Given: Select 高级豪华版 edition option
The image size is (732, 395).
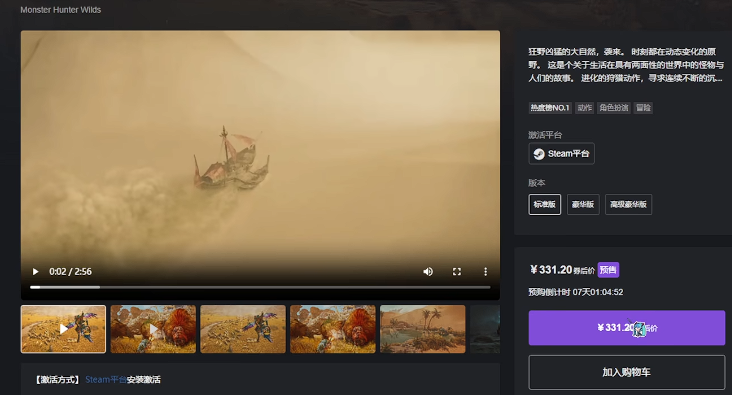Looking at the screenshot, I should pyautogui.click(x=628, y=205).
